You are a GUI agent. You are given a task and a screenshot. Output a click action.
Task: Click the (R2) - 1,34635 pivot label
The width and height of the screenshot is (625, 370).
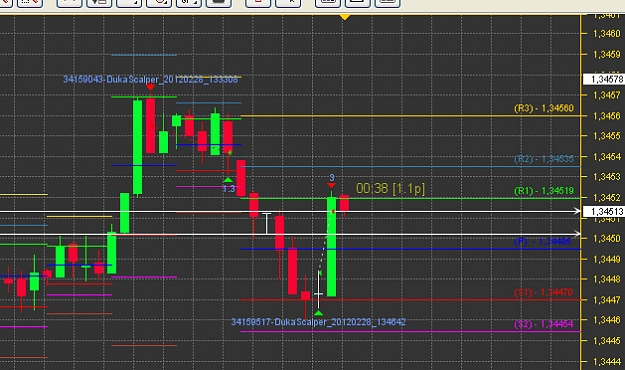point(544,159)
